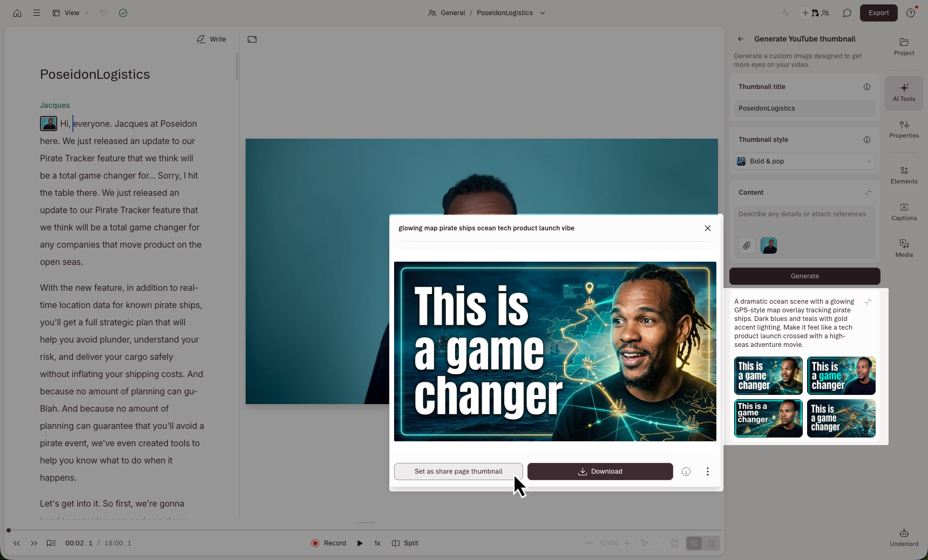
Task: Click the 124% zoom level value
Action: click(x=608, y=543)
